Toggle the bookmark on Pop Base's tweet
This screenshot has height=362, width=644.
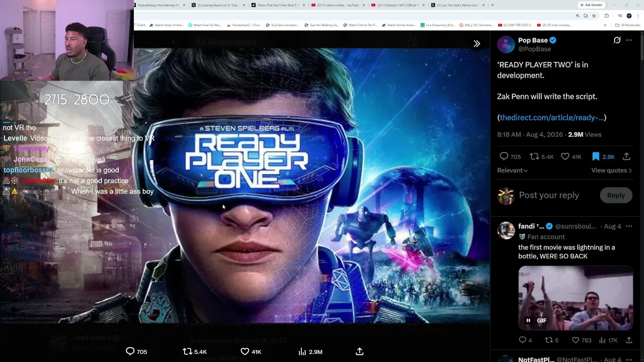click(x=596, y=156)
